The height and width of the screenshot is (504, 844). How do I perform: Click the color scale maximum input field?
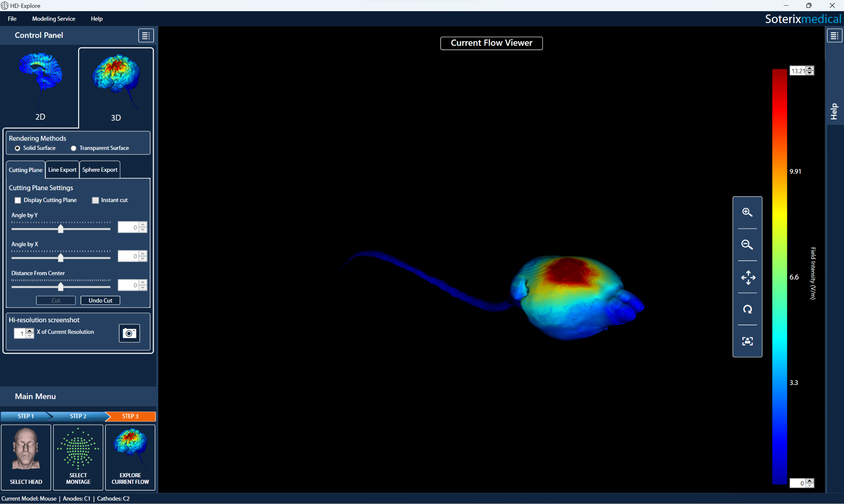click(798, 71)
